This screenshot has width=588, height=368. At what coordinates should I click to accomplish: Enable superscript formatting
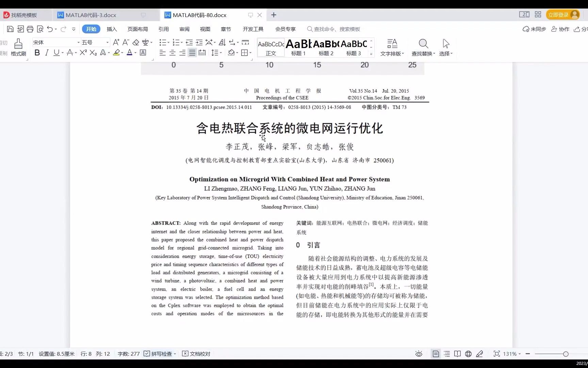click(x=82, y=52)
